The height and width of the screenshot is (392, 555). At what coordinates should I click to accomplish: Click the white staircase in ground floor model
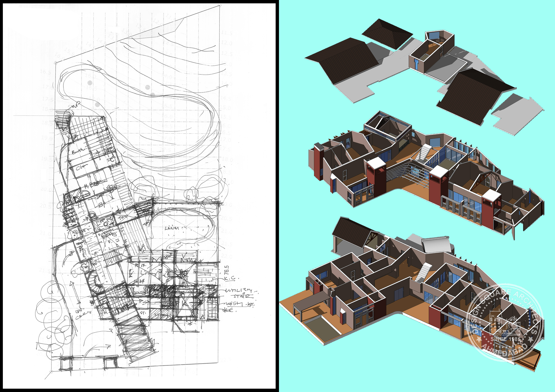coord(424,272)
